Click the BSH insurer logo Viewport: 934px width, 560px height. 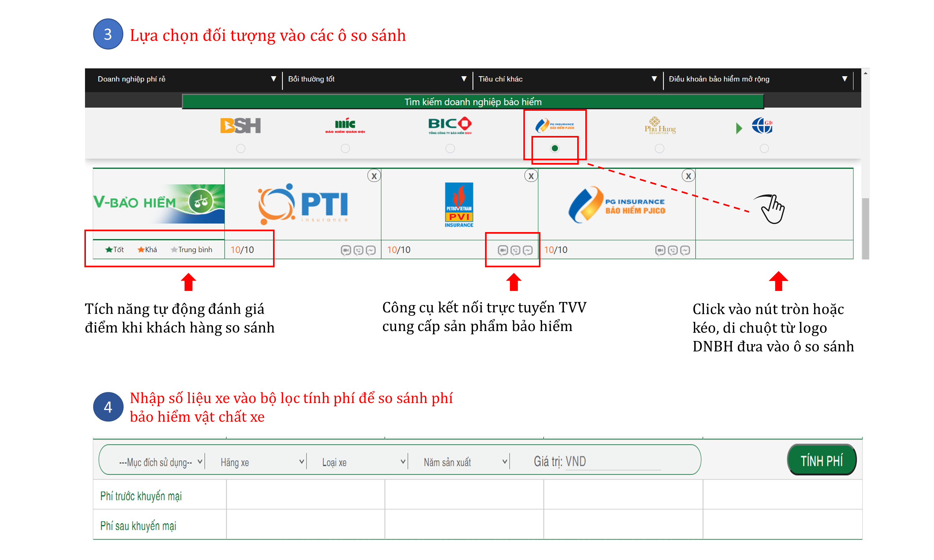coord(240,126)
